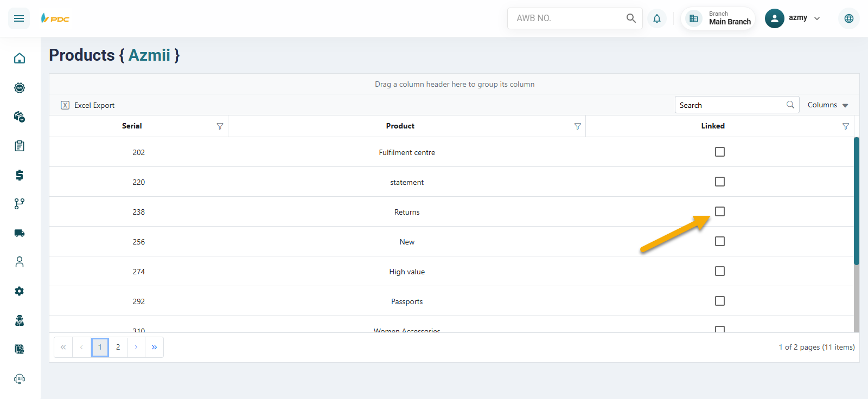Go to Home in sidebar
This screenshot has width=868, height=399.
[20, 58]
